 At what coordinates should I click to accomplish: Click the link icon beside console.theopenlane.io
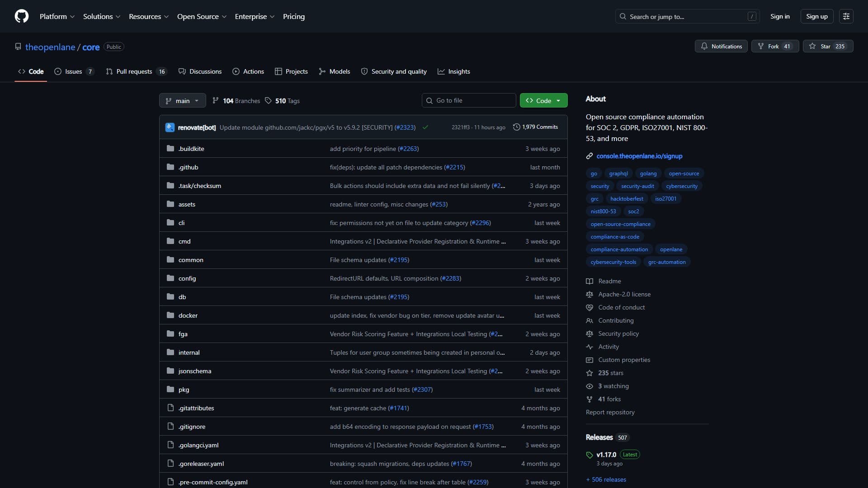590,156
